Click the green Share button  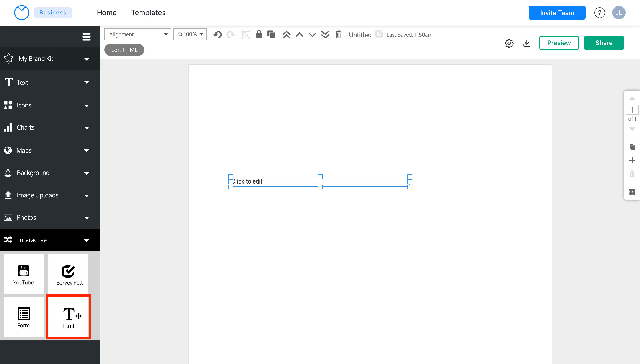604,43
